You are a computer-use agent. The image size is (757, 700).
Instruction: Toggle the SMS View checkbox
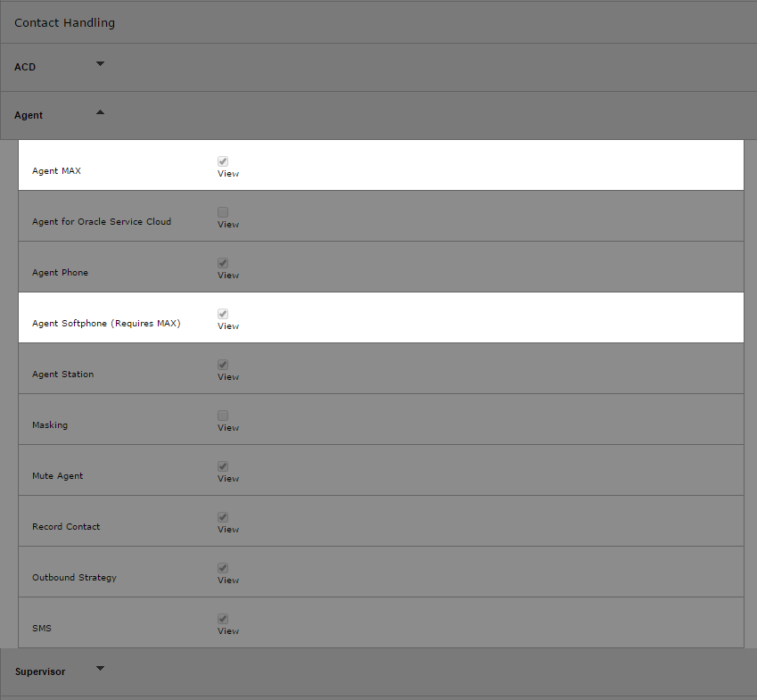click(x=223, y=619)
